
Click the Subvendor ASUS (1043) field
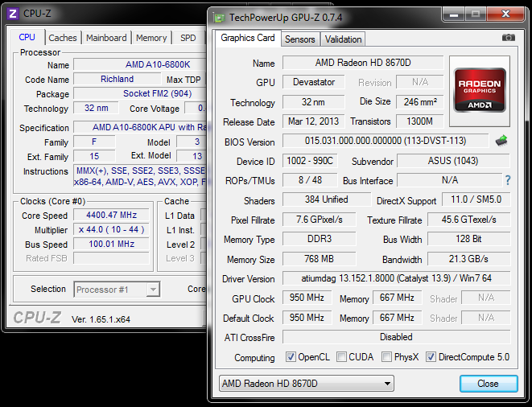(453, 161)
